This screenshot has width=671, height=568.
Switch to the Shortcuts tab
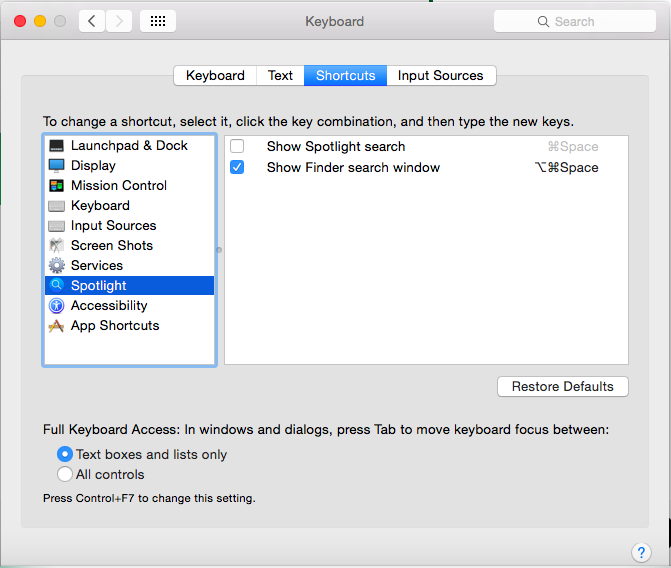tap(345, 76)
